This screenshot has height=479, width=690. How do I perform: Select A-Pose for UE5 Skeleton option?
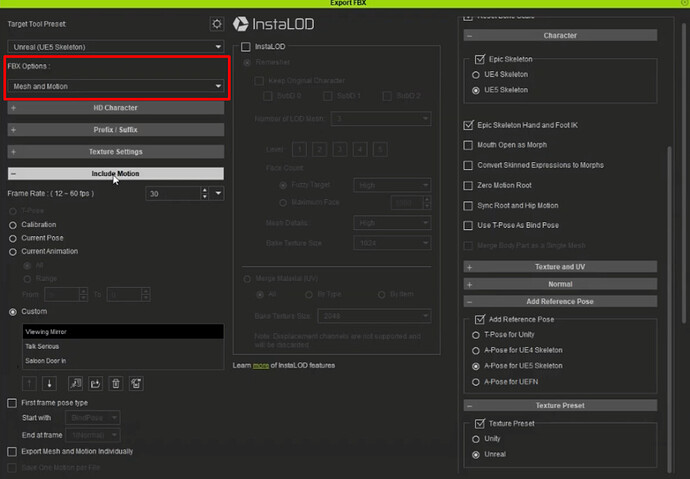[476, 366]
